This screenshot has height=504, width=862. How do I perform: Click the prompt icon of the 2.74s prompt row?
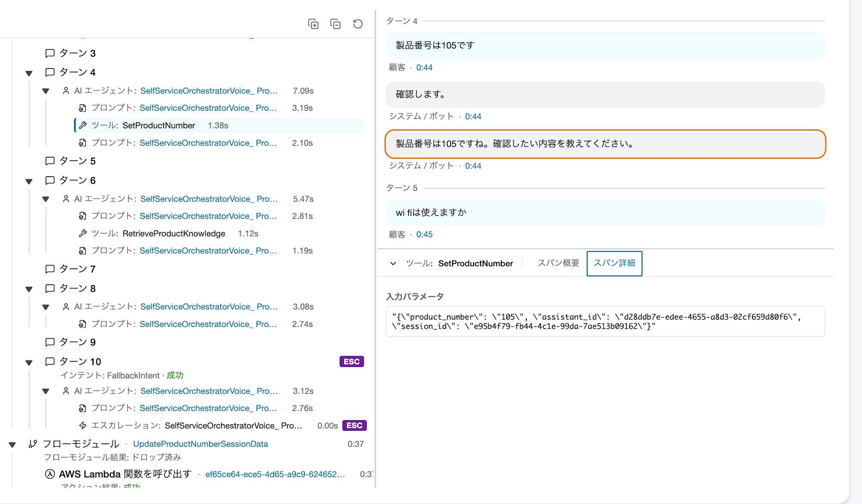[82, 324]
